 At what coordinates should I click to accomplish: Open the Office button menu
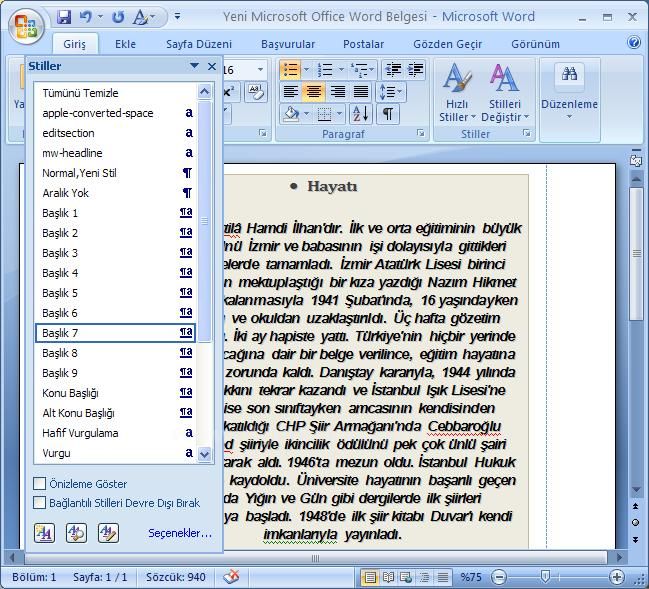click(x=26, y=26)
